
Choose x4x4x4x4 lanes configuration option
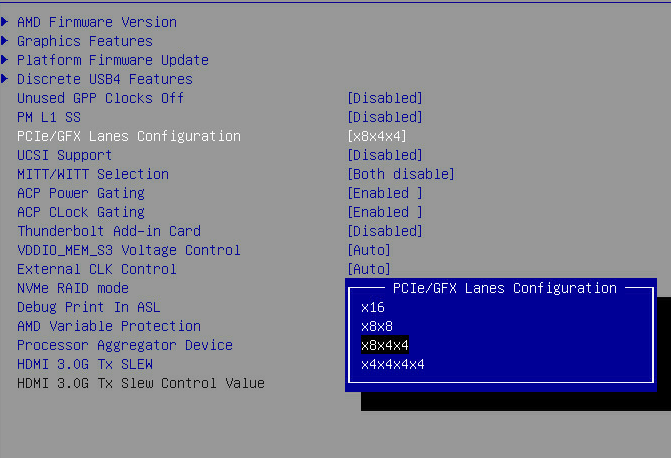393,364
